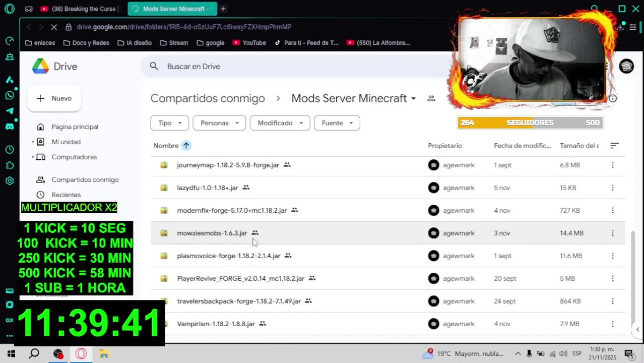The image size is (644, 363).
Task: Open GX Corner gamepad tab icon
Action: point(29,9)
